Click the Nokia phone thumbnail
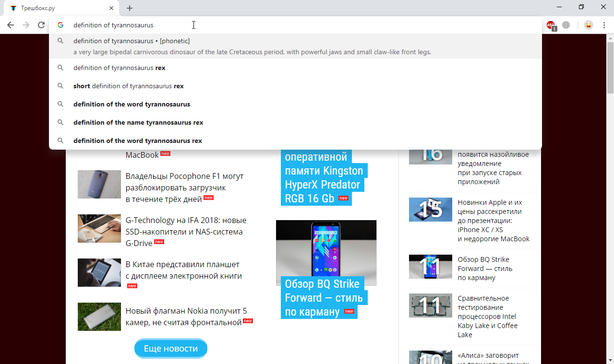The width and height of the screenshot is (614, 364). tap(99, 317)
